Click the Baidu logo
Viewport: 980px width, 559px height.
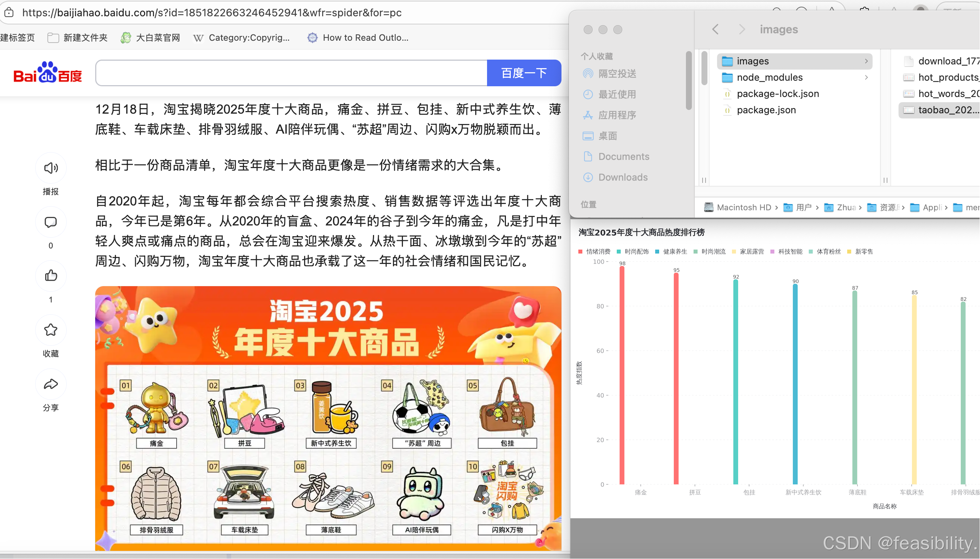pos(48,73)
